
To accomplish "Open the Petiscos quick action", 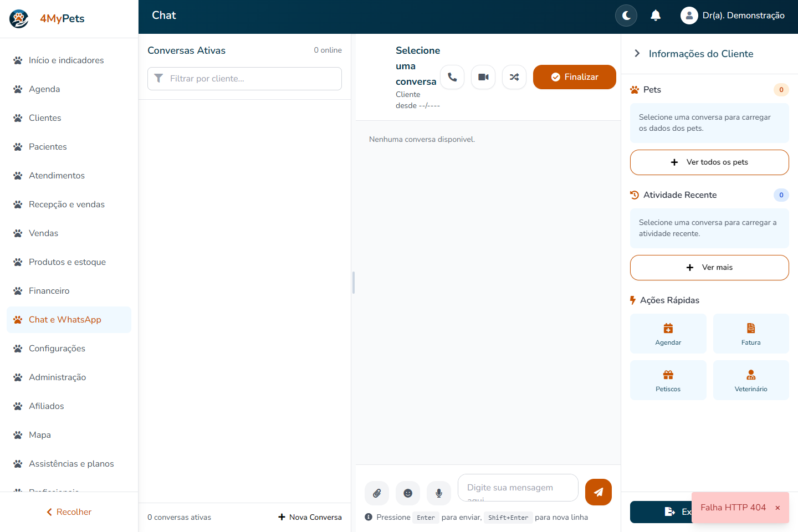I will point(668,380).
